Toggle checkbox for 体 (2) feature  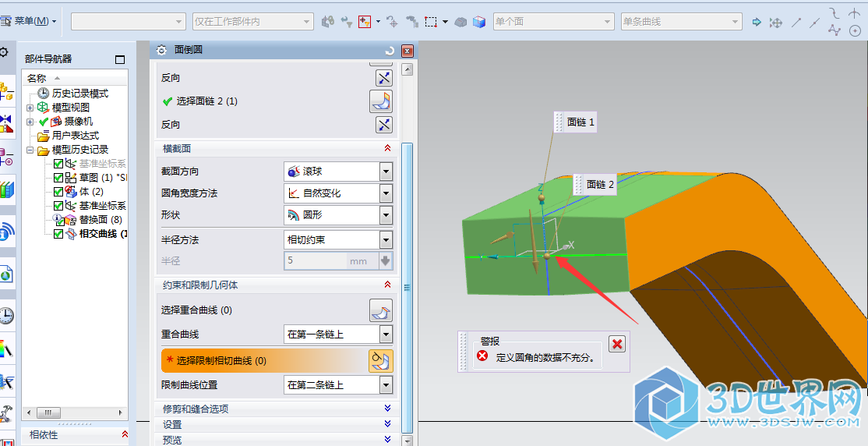pyautogui.click(x=58, y=192)
